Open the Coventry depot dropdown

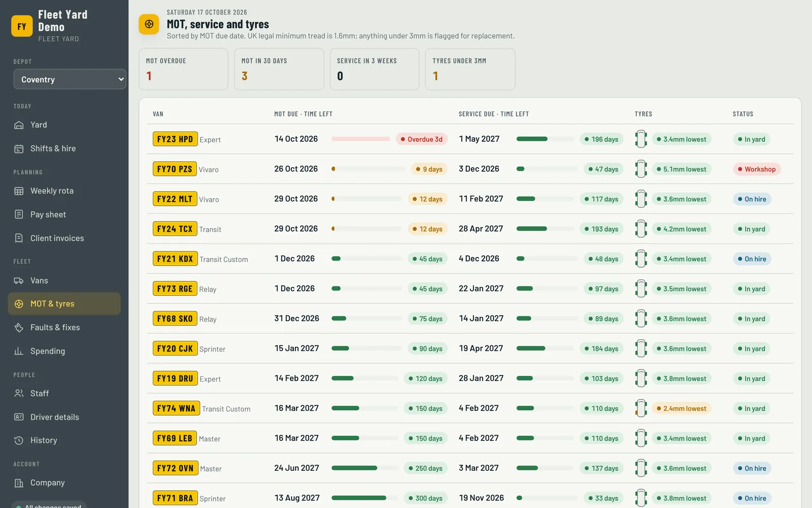pyautogui.click(x=70, y=79)
